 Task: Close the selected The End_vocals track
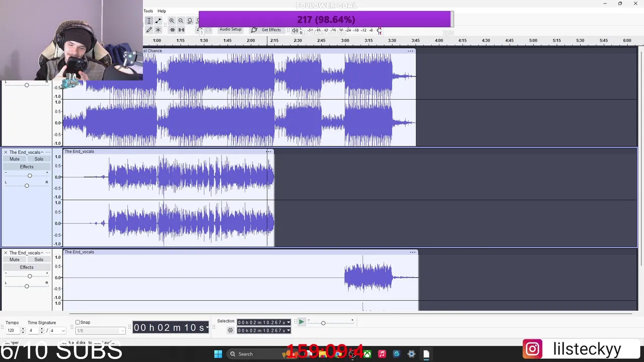(x=6, y=152)
